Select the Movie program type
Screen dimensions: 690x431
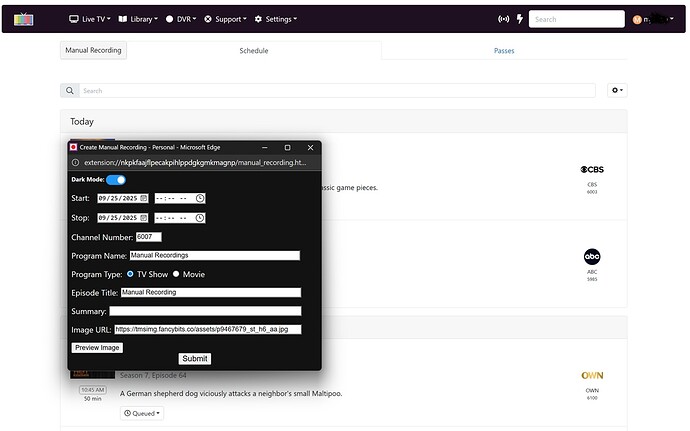(177, 274)
